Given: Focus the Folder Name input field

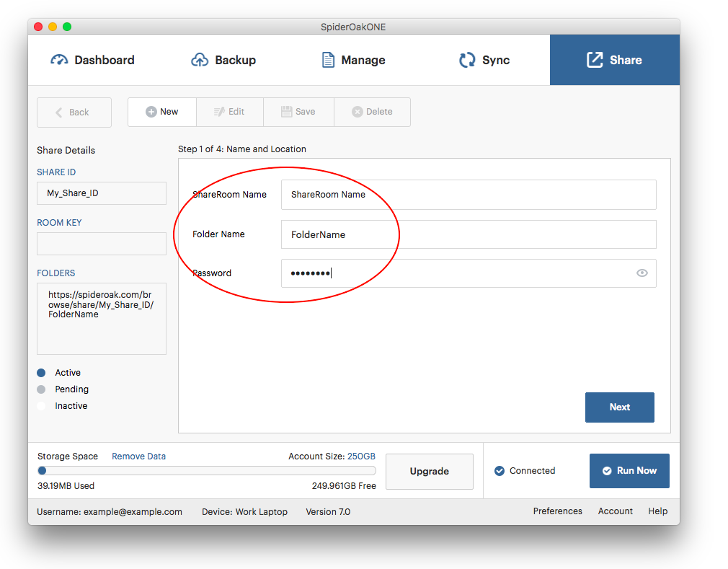Looking at the screenshot, I should point(469,234).
